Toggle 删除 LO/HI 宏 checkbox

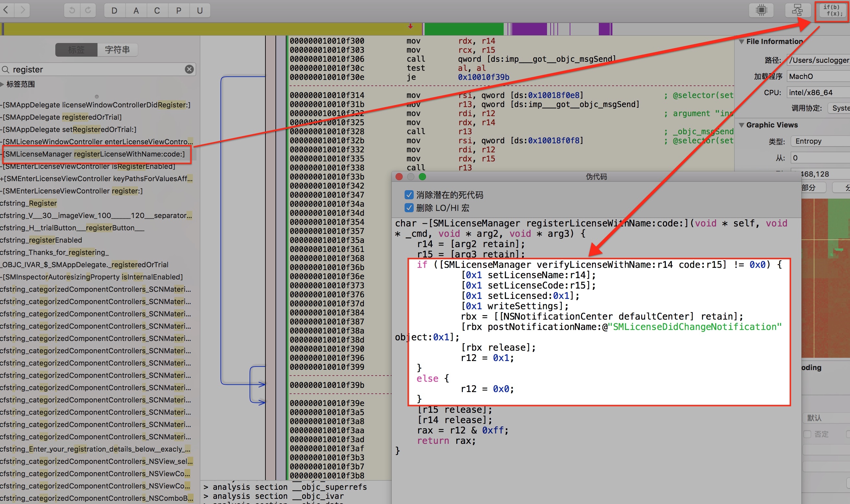409,208
